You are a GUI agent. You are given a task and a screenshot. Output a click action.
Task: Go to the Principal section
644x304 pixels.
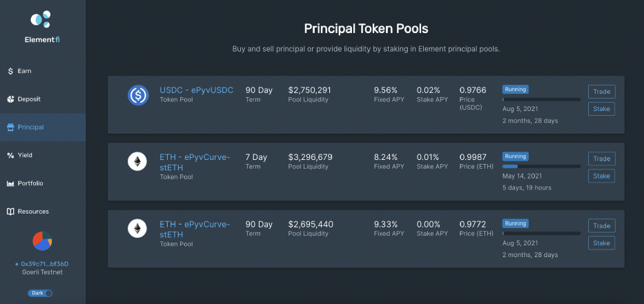pyautogui.click(x=30, y=128)
